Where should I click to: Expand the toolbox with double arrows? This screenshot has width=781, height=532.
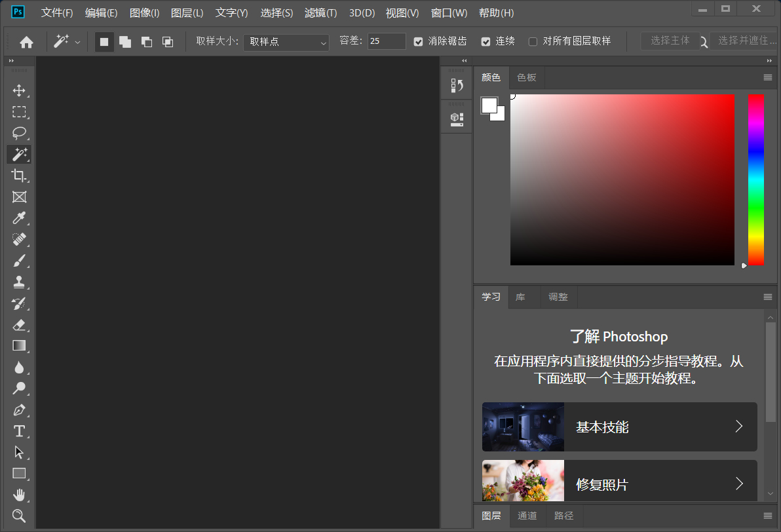click(x=11, y=61)
